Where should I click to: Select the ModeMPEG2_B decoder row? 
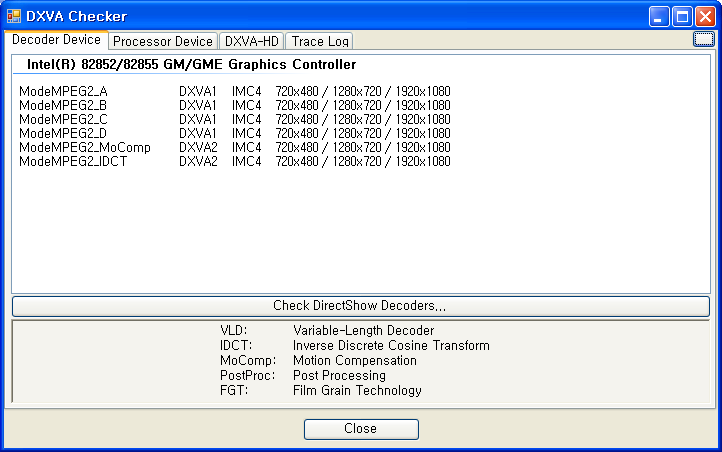point(235,105)
